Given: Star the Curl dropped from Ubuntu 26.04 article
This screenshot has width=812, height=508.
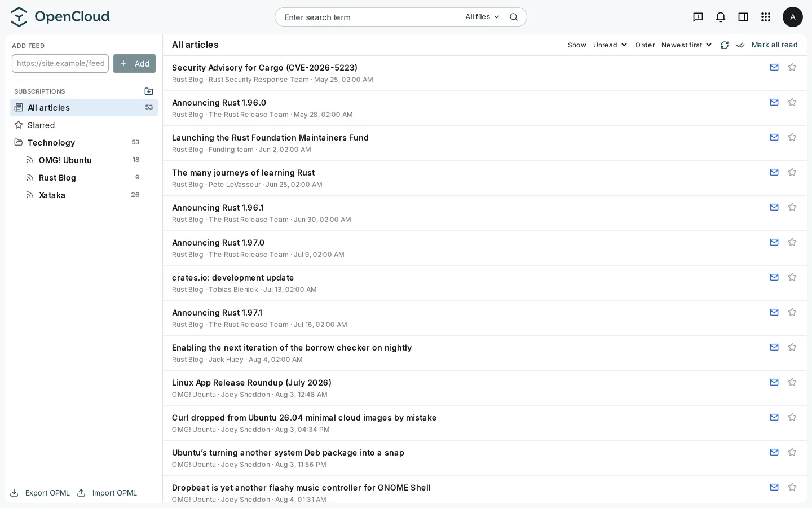Looking at the screenshot, I should [x=792, y=417].
